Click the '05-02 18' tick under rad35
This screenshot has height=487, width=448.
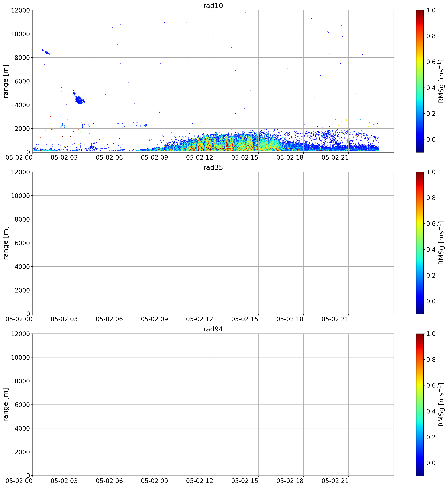(290, 319)
